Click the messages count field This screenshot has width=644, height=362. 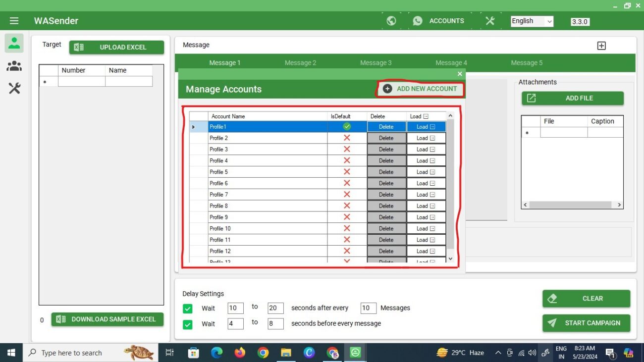tap(369, 308)
